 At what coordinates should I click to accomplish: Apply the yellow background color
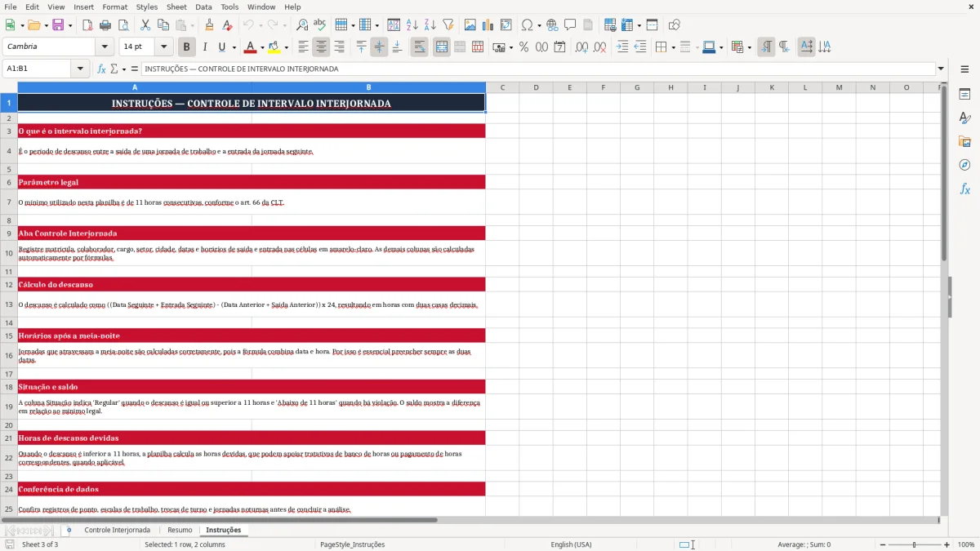[x=274, y=47]
